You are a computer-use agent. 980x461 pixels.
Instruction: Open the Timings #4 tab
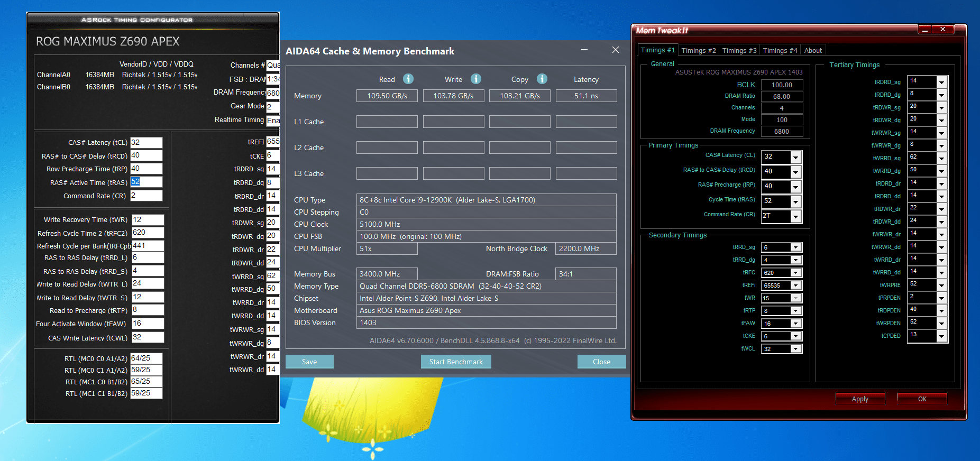point(780,50)
